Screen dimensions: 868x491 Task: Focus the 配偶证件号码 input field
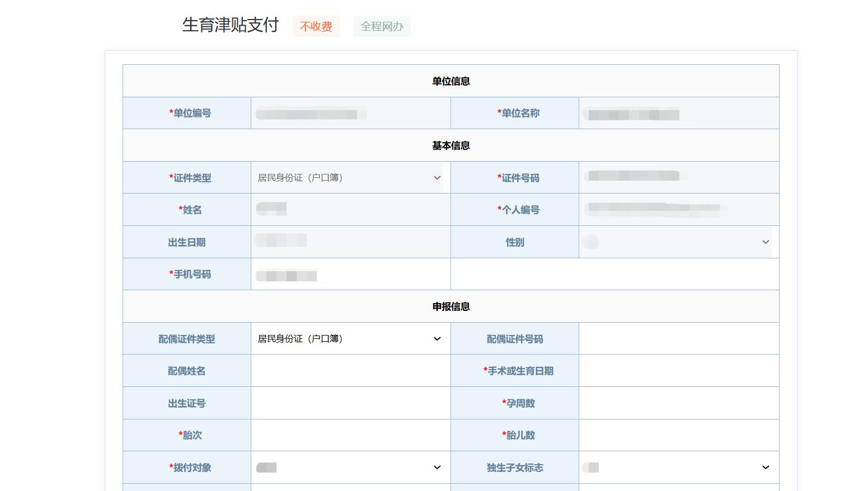[x=678, y=338]
